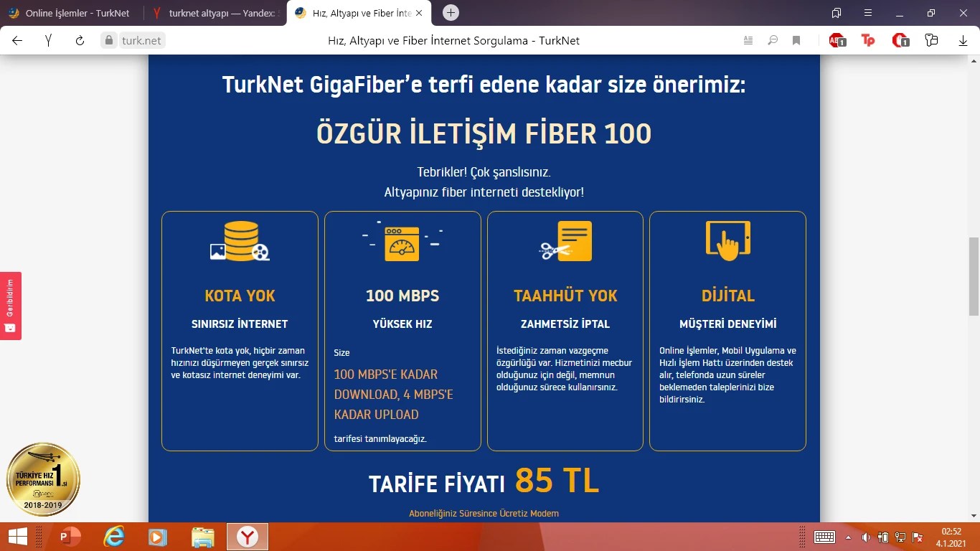Open the red Tp extension icon

(x=868, y=41)
